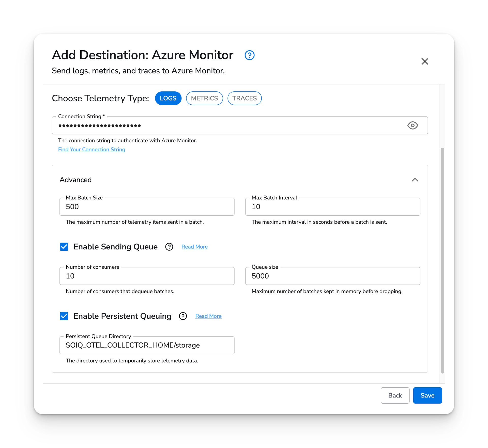Select the LOGS telemetry type
The image size is (488, 448).
click(168, 98)
